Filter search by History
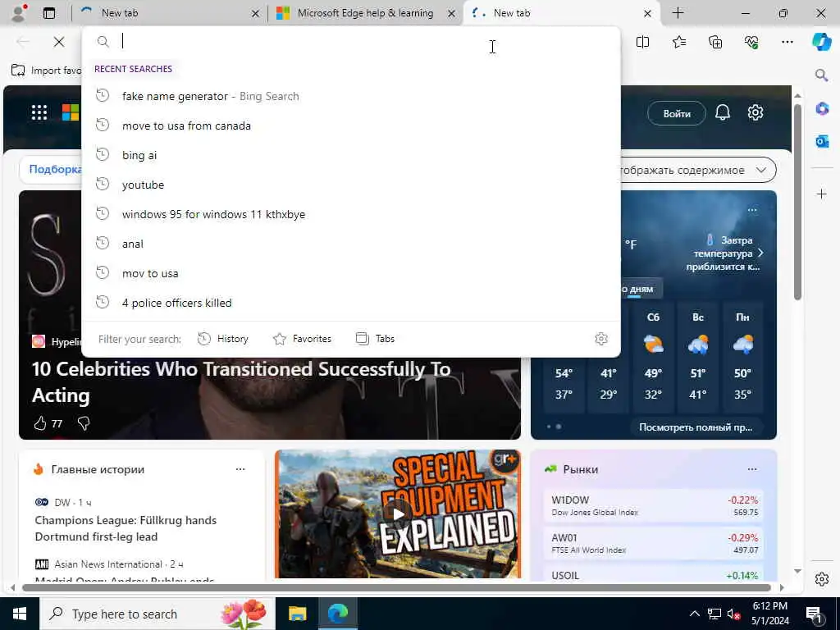Screen dimensions: 840x630 pos(223,339)
